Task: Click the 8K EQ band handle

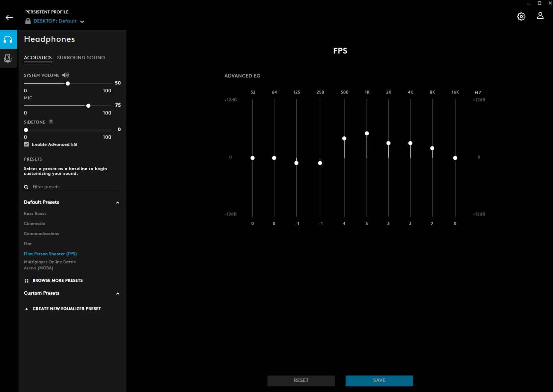Action: point(432,148)
